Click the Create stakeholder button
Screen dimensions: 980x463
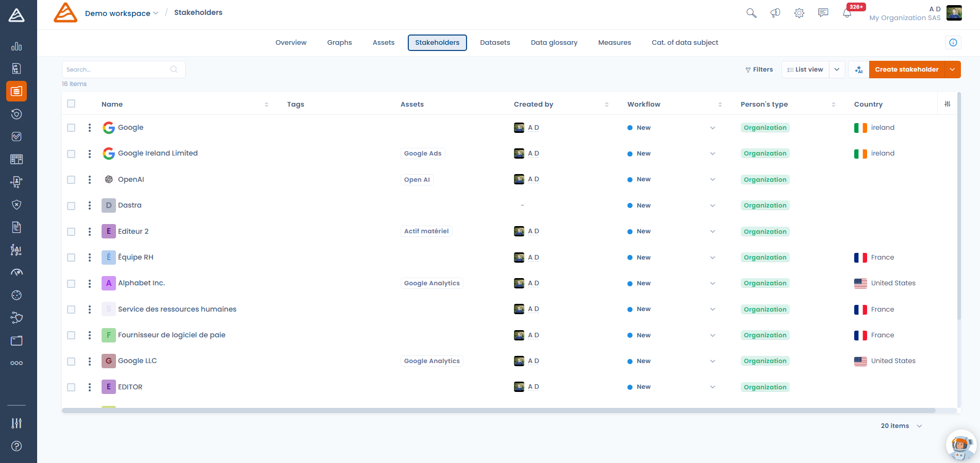(x=907, y=70)
